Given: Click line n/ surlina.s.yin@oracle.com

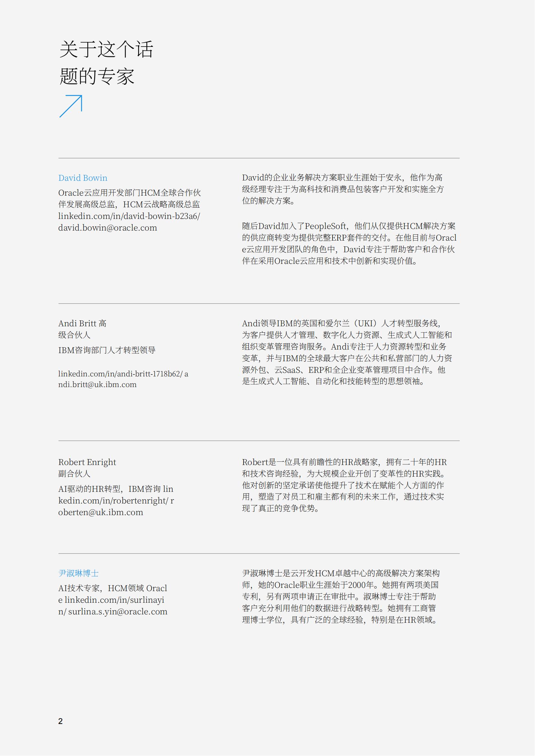Looking at the screenshot, I should point(113,611).
